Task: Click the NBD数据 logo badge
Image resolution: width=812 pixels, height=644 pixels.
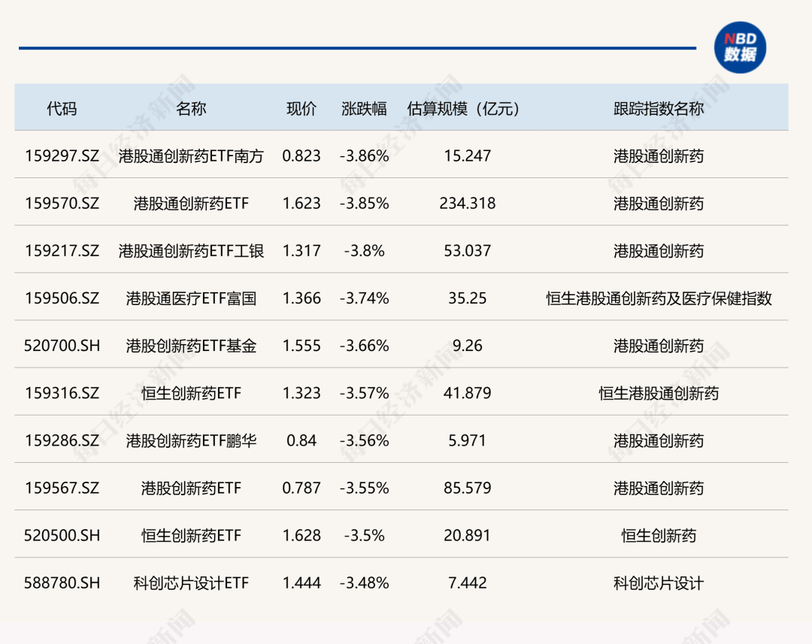Action: [741, 48]
